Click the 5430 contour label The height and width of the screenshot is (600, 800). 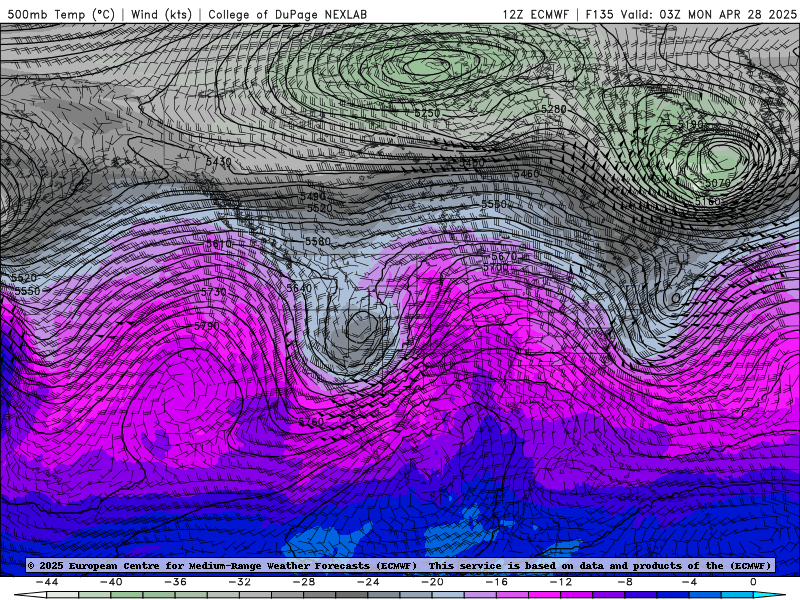(218, 162)
